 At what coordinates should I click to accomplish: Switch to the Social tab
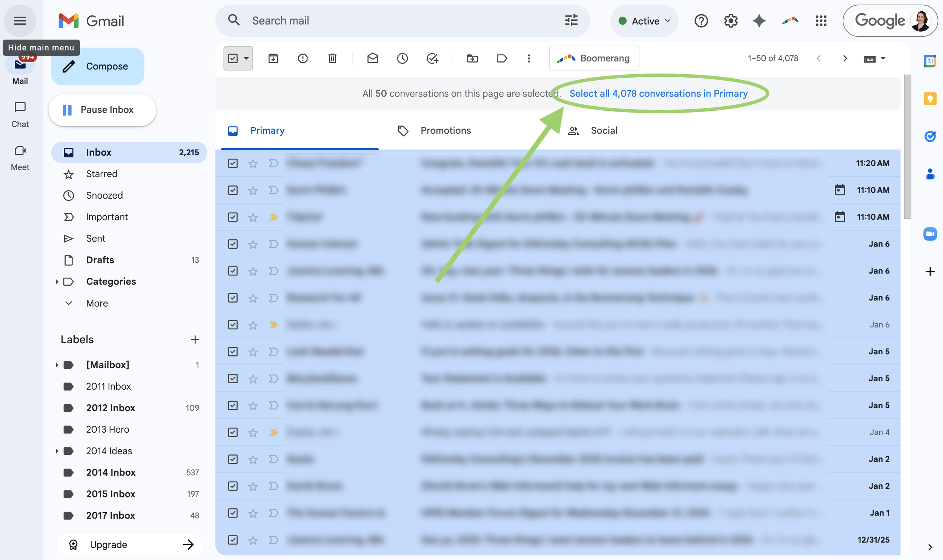604,130
